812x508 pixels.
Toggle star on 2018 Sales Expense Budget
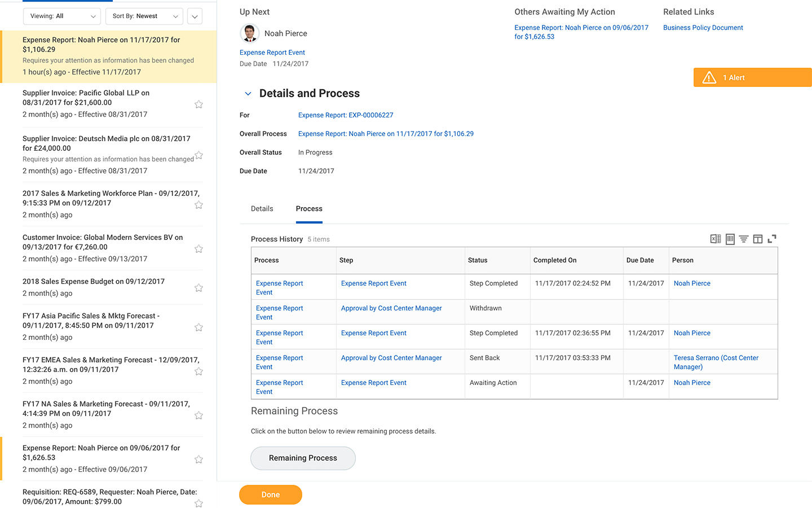click(x=198, y=288)
